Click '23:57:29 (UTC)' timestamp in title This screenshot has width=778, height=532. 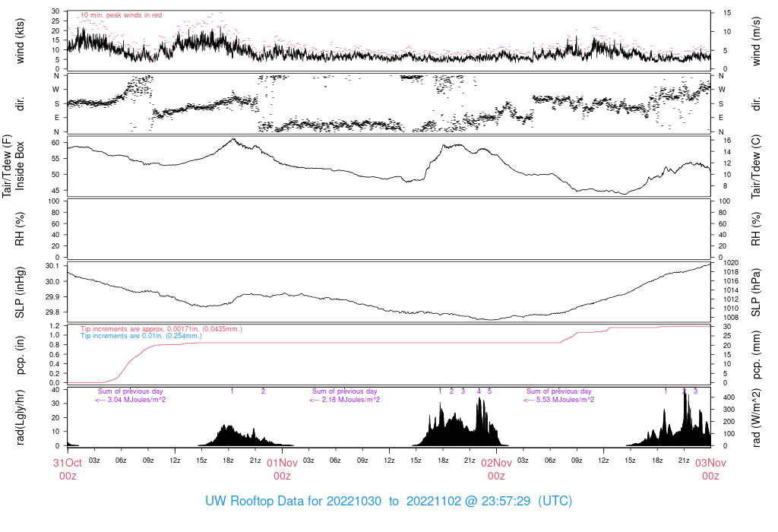pyautogui.click(x=527, y=501)
